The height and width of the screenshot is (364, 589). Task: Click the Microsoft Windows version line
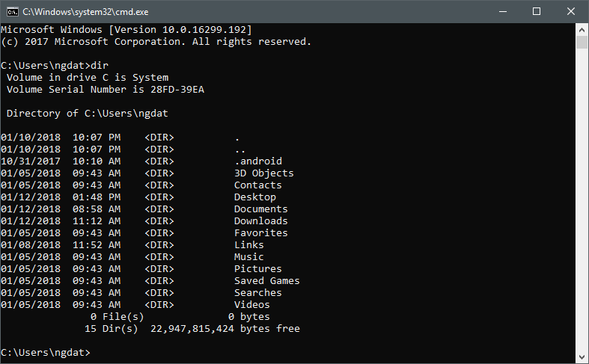click(126, 29)
